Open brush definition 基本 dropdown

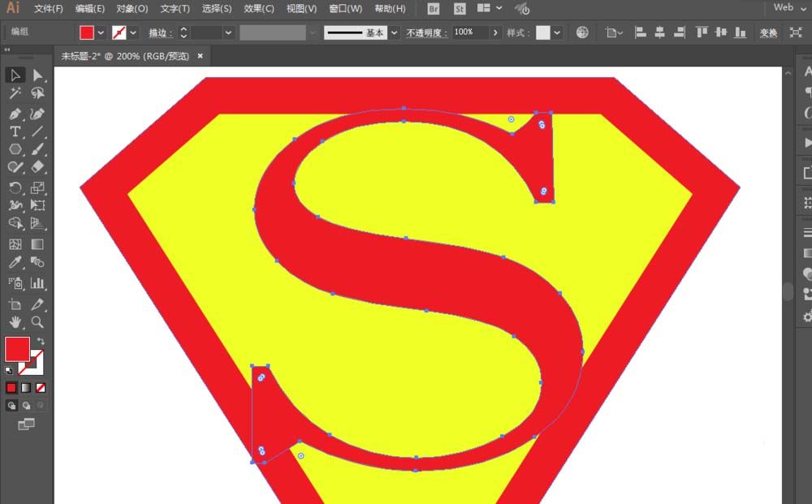click(394, 32)
